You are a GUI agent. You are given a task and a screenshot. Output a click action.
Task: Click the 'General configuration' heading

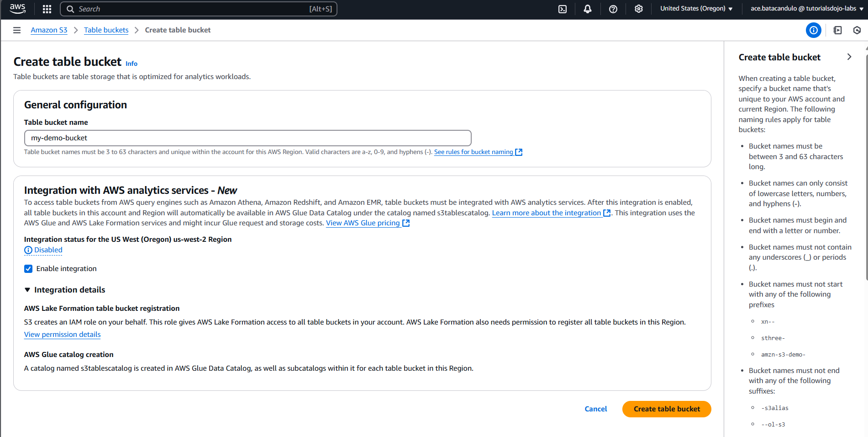click(x=75, y=105)
